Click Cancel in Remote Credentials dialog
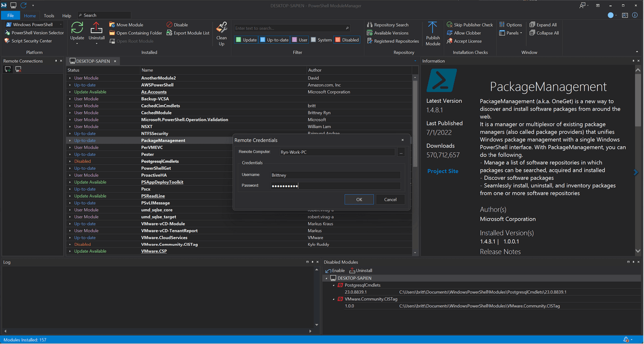The width and height of the screenshot is (644, 344). 390,199
